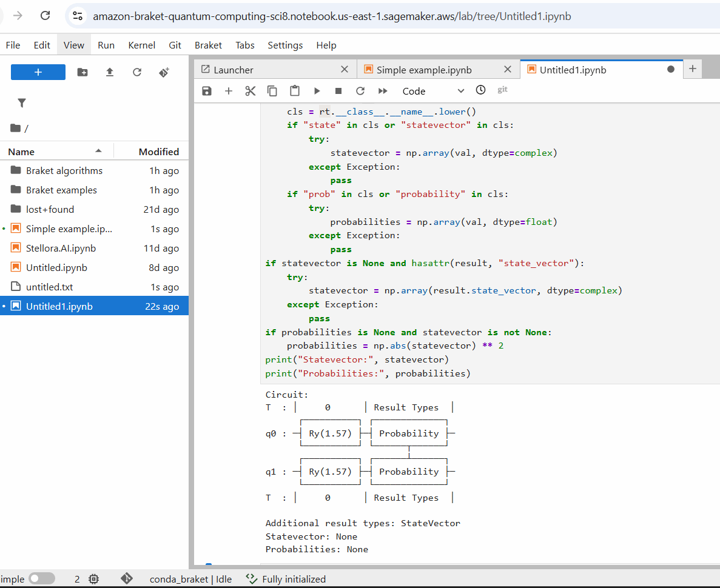Run the selected cell with play icon

point(317,91)
